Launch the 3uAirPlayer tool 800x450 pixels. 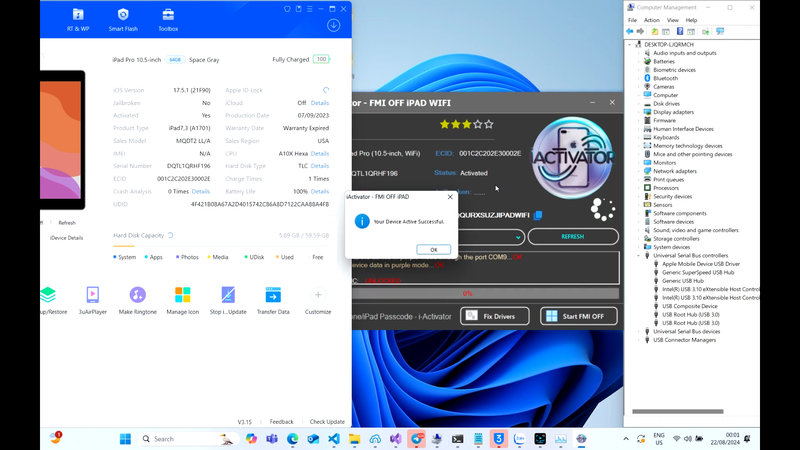[92, 301]
